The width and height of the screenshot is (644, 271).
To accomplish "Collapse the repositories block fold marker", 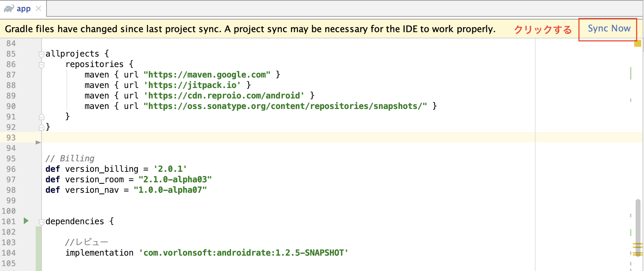I will [42, 65].
